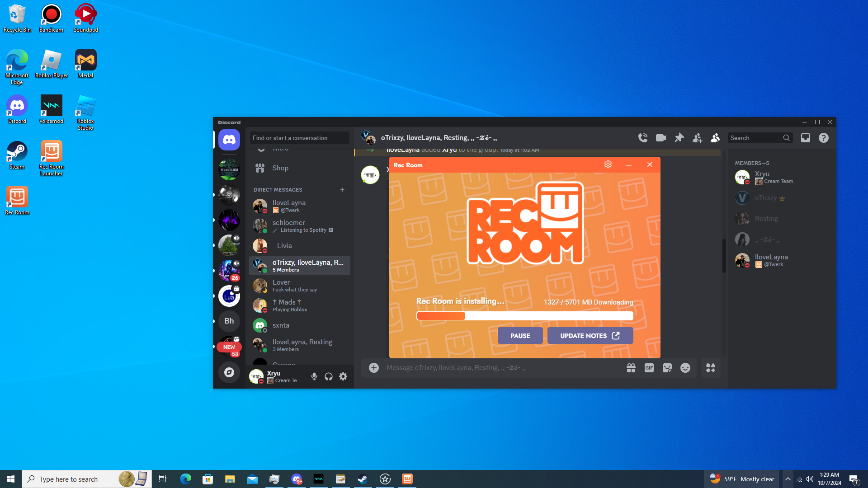Start a video call
The height and width of the screenshot is (488, 868).
pyautogui.click(x=660, y=138)
